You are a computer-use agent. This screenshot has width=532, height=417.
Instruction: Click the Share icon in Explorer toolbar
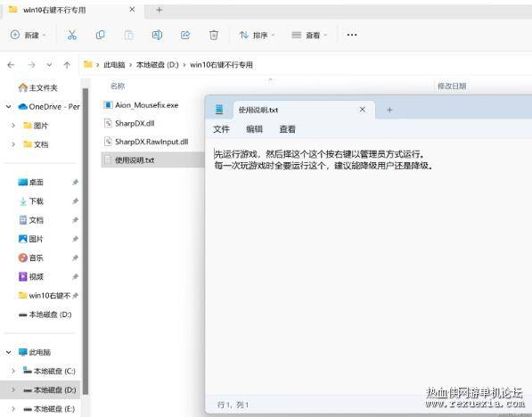(185, 35)
